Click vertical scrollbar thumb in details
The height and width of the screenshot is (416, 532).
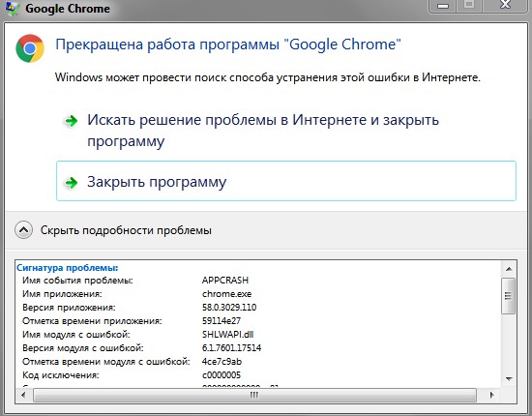[x=508, y=296]
